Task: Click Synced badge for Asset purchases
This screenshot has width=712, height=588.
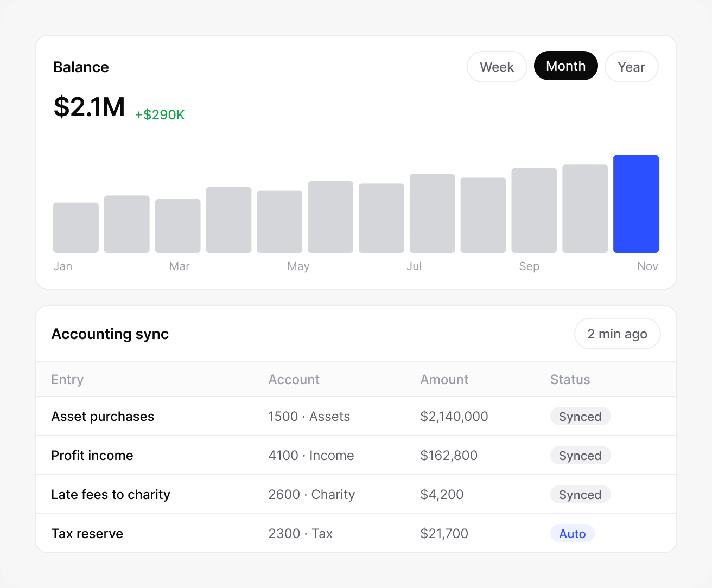Action: pyautogui.click(x=580, y=417)
